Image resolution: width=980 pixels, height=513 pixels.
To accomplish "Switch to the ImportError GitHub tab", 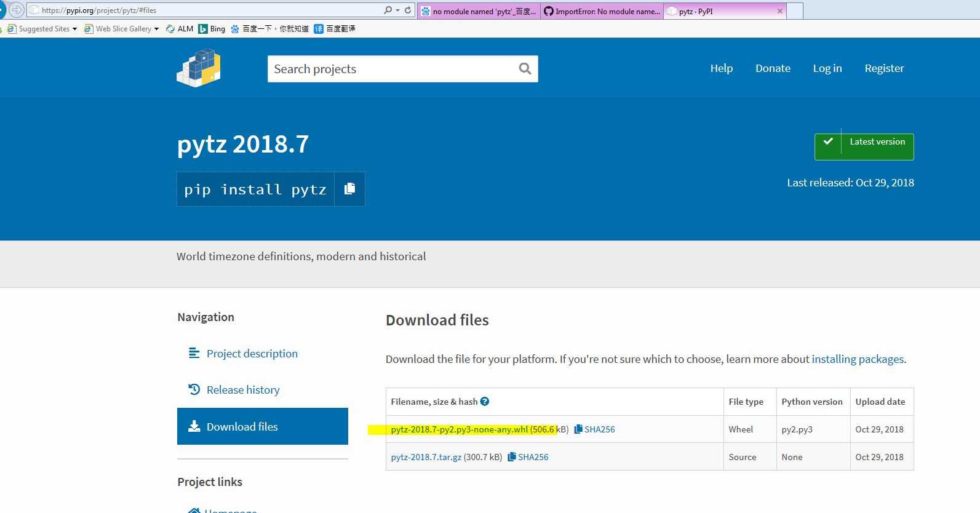I will point(602,11).
